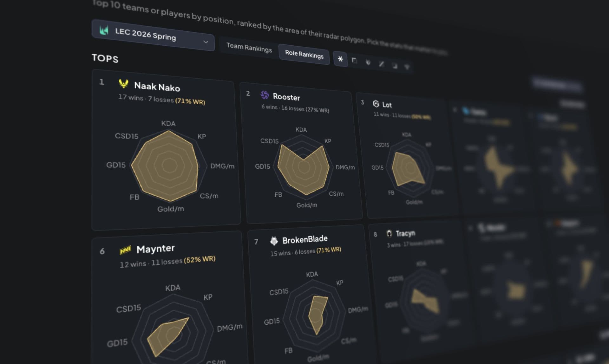Open player Lot's name link
The width and height of the screenshot is (609, 364).
point(387,105)
